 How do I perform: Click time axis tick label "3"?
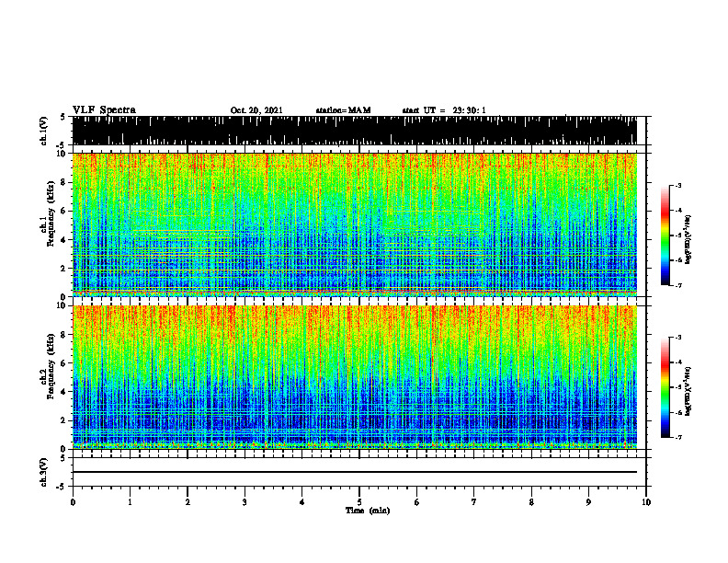coord(245,502)
